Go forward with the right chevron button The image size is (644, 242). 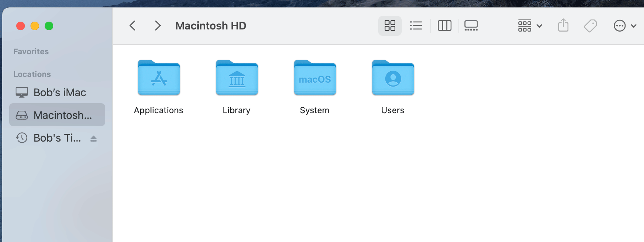coord(158,26)
